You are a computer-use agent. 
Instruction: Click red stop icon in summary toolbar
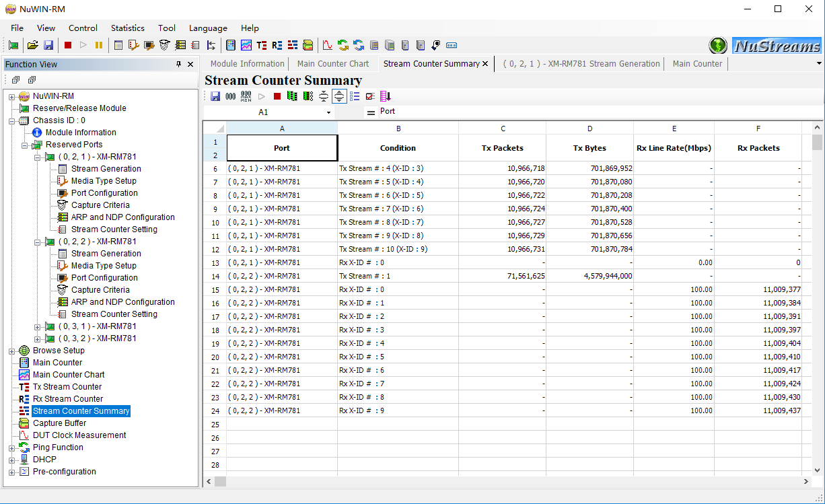[x=277, y=96]
